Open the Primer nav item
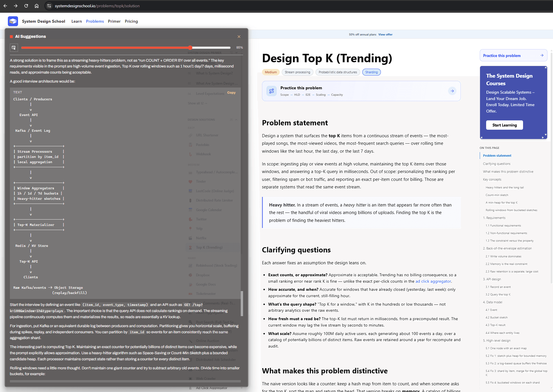 click(x=114, y=21)
